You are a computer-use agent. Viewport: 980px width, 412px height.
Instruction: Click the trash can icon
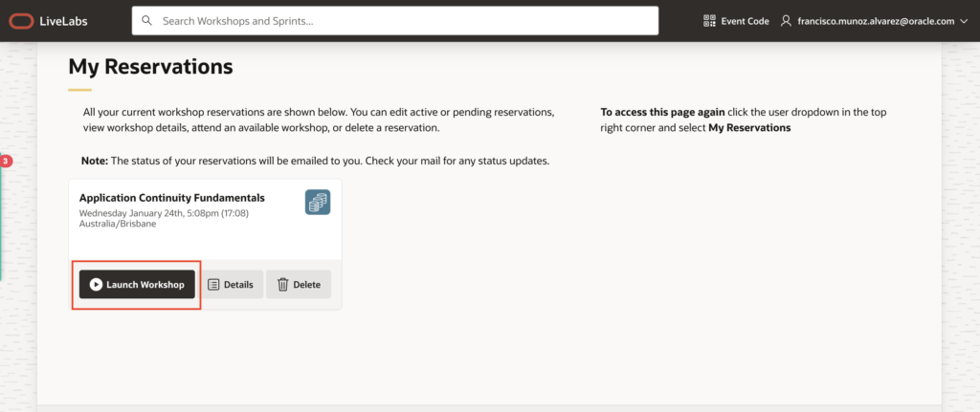(x=282, y=285)
